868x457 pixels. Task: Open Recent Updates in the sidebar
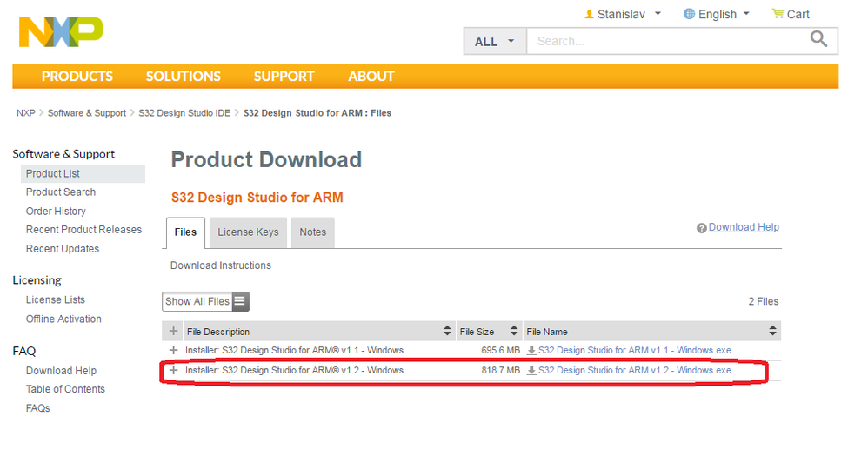pos(63,249)
